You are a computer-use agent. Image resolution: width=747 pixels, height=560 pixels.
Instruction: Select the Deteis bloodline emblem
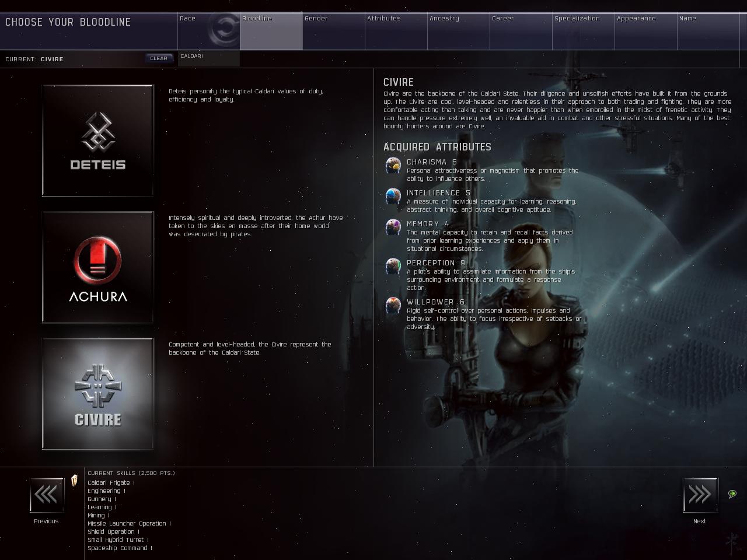pos(97,141)
